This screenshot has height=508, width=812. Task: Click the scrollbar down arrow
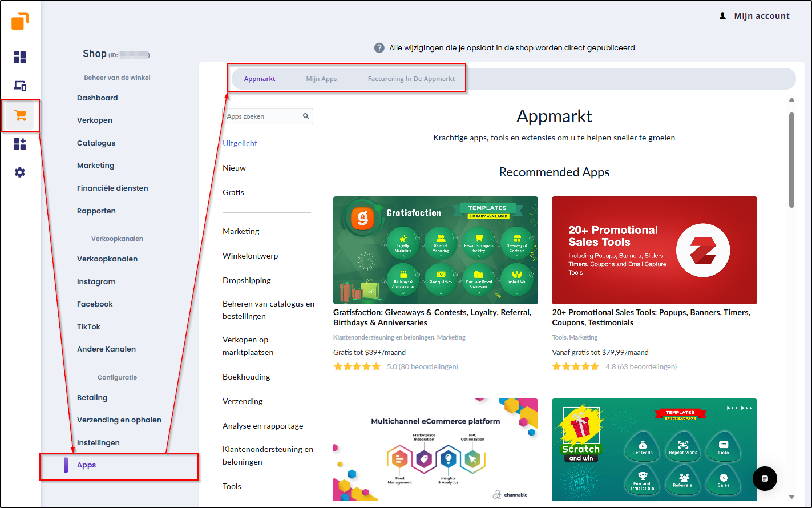(791, 497)
